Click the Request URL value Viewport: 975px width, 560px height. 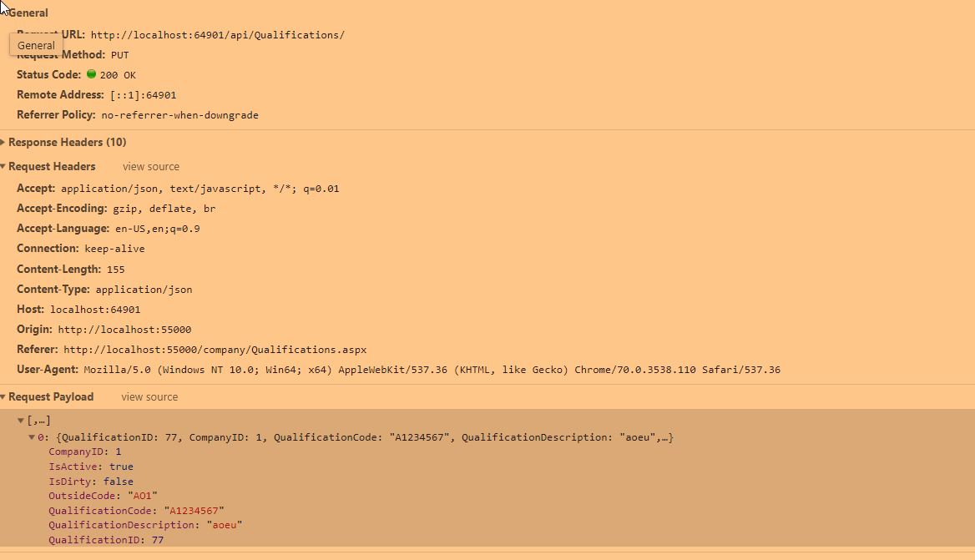[217, 35]
